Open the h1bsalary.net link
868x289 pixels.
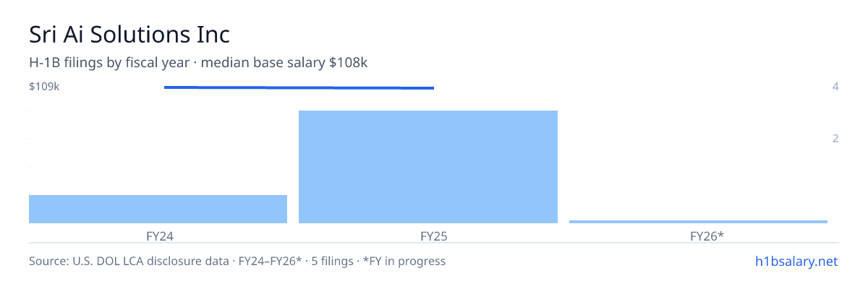tap(796, 261)
